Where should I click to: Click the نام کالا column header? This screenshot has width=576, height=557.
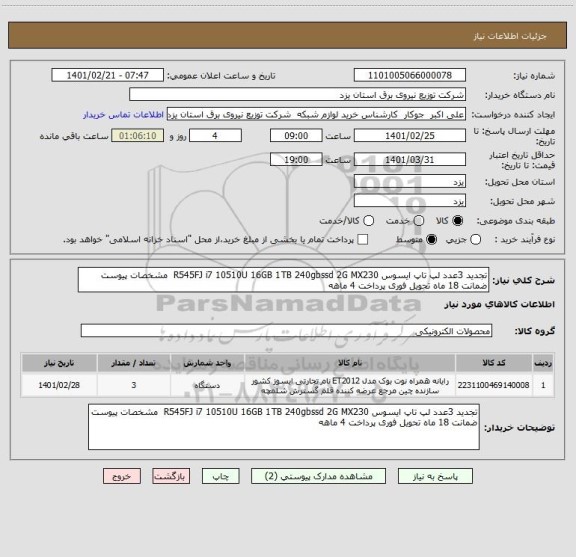pos(350,363)
